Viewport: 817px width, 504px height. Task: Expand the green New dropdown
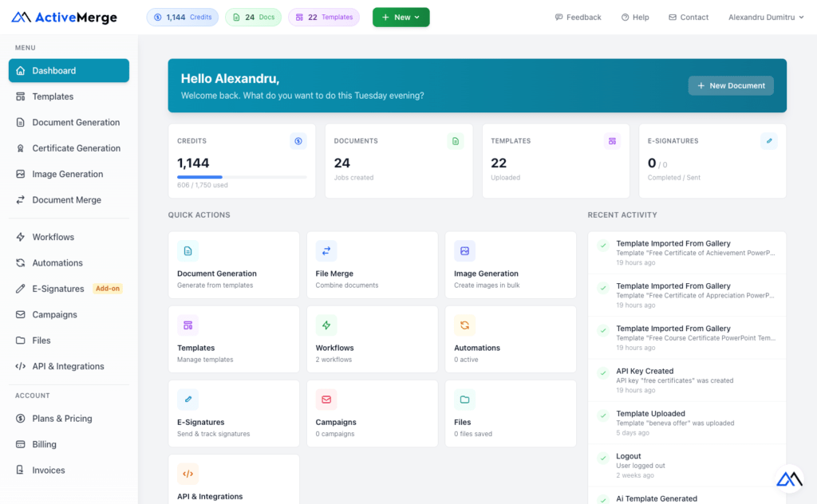[x=401, y=18]
